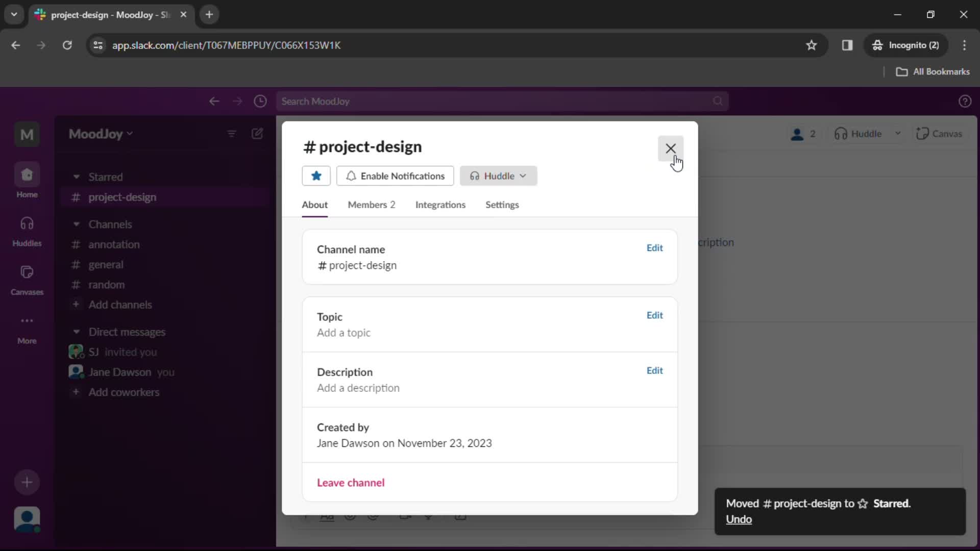Open the user profile avatar
Screen dimensions: 980x551
coord(27,519)
